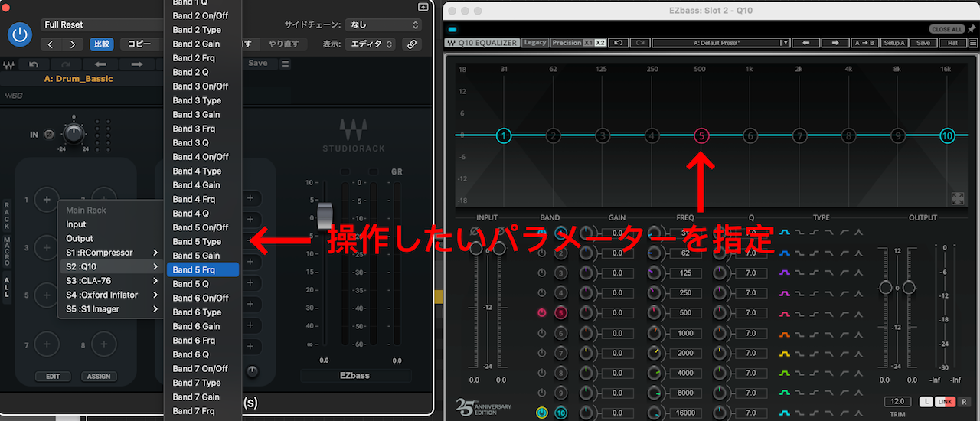Click the Q10 undo arrow button
Viewport: 980px width, 421px height.
pos(617,43)
